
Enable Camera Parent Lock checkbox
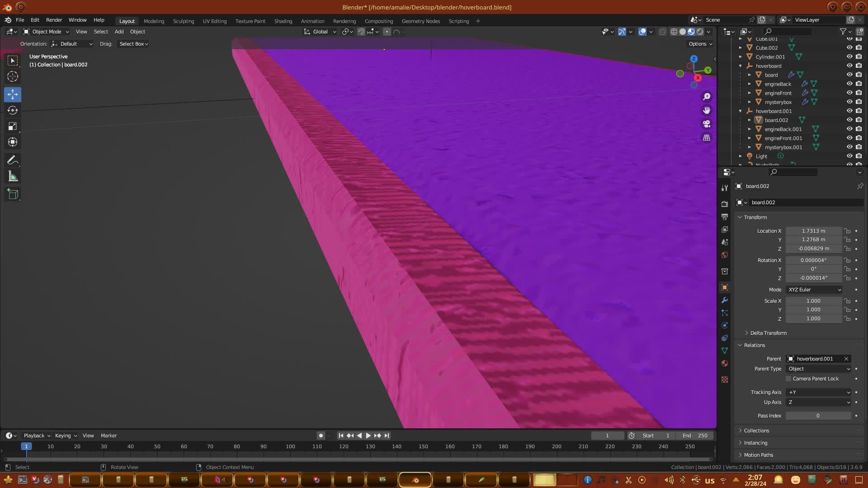pyautogui.click(x=788, y=379)
